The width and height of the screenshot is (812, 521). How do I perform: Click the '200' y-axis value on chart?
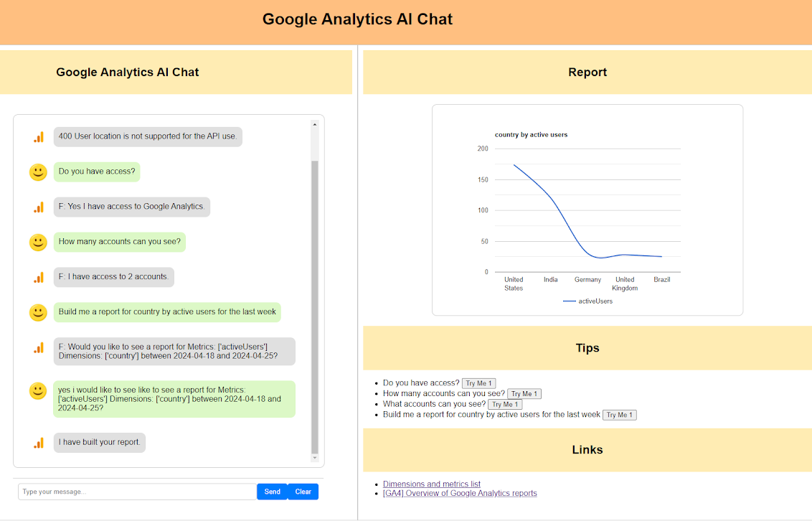tap(483, 149)
